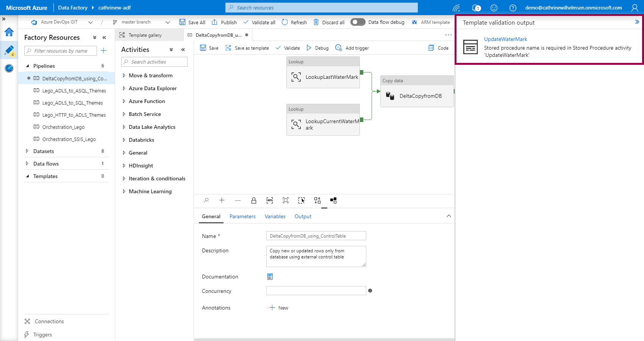Click zoom to fit canvas icon

point(286,200)
